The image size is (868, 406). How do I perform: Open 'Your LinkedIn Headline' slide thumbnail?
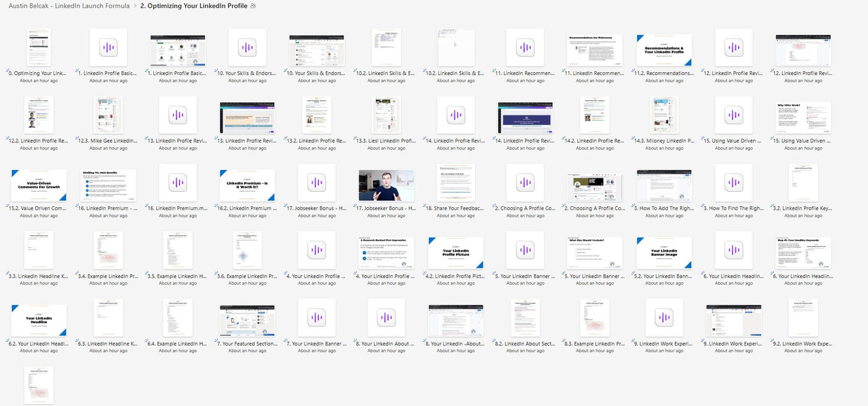[x=38, y=320]
